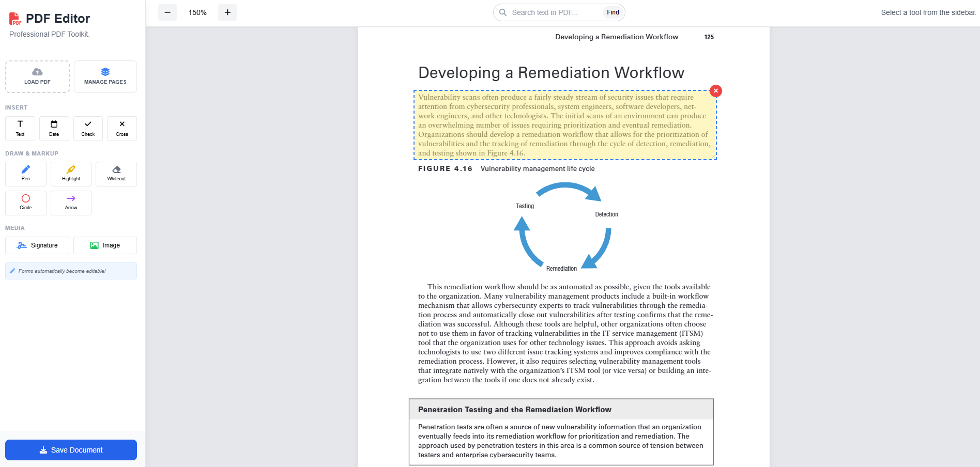Activate the Highlight markup tool
Screen dimensions: 980x467
click(x=71, y=174)
